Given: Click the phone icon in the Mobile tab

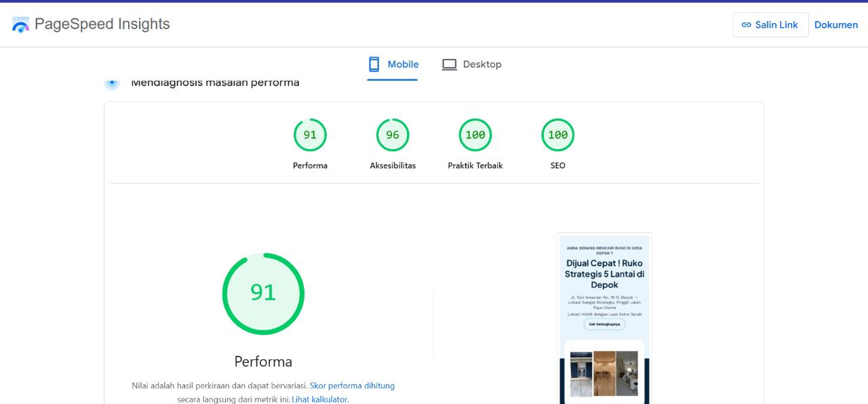Looking at the screenshot, I should click(374, 64).
